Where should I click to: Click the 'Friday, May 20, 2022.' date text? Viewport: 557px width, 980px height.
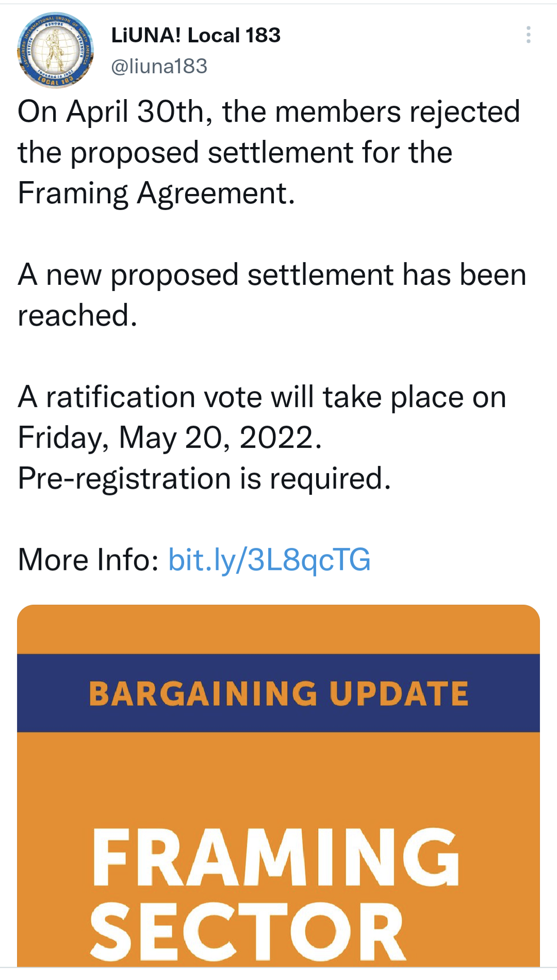click(170, 438)
